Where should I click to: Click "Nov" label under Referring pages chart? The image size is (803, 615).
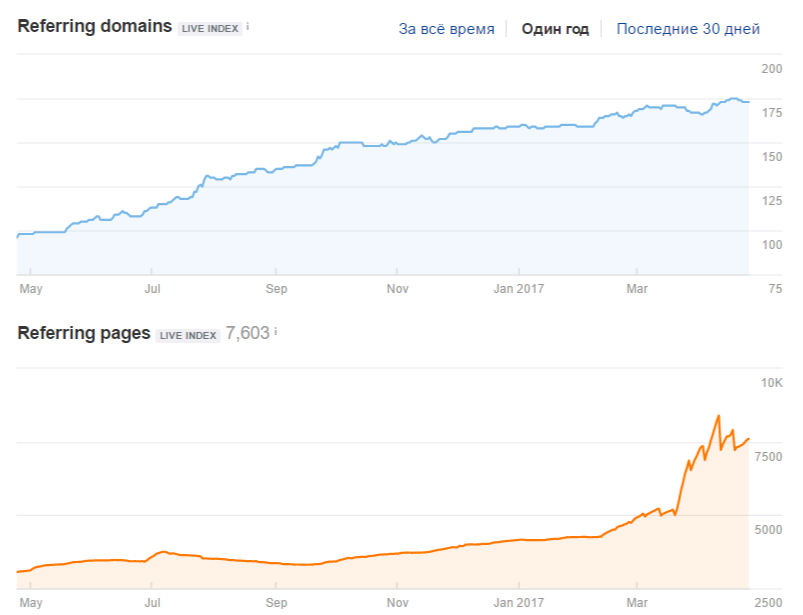(x=398, y=603)
